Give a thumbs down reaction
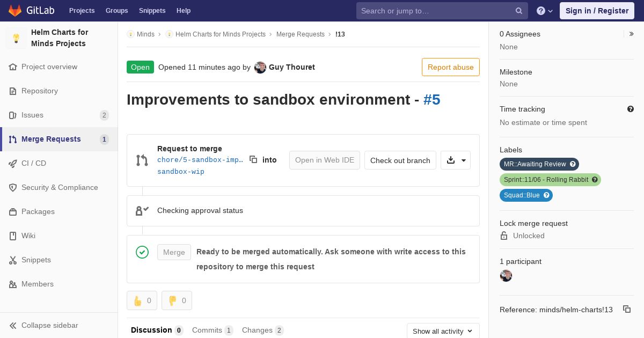 [177, 300]
